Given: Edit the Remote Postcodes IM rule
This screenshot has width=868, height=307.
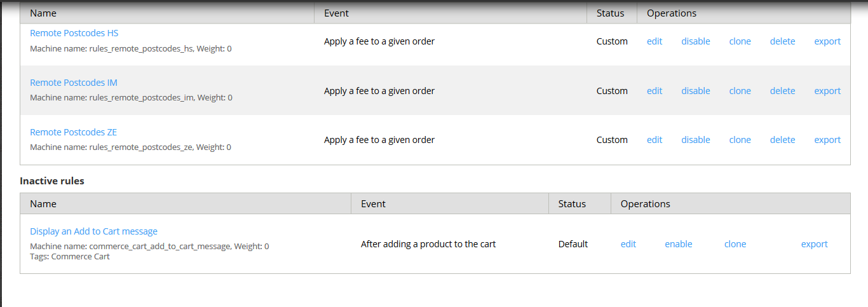Looking at the screenshot, I should click(x=654, y=91).
